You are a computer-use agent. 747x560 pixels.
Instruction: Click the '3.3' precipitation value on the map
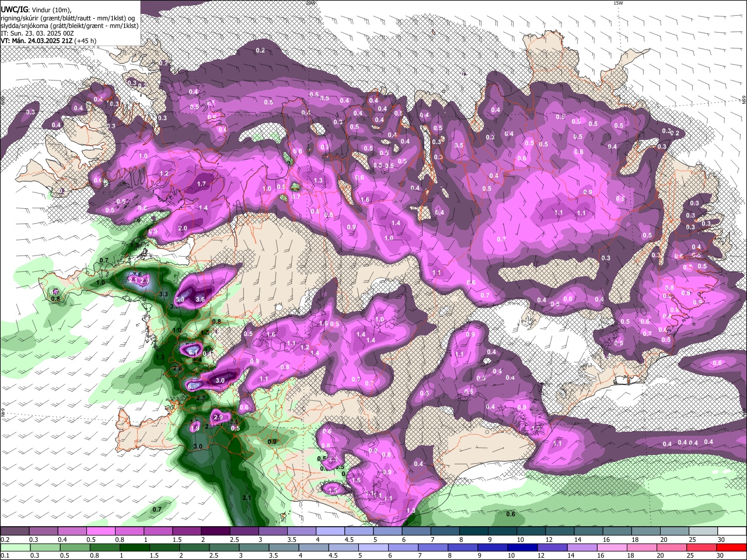(x=164, y=293)
